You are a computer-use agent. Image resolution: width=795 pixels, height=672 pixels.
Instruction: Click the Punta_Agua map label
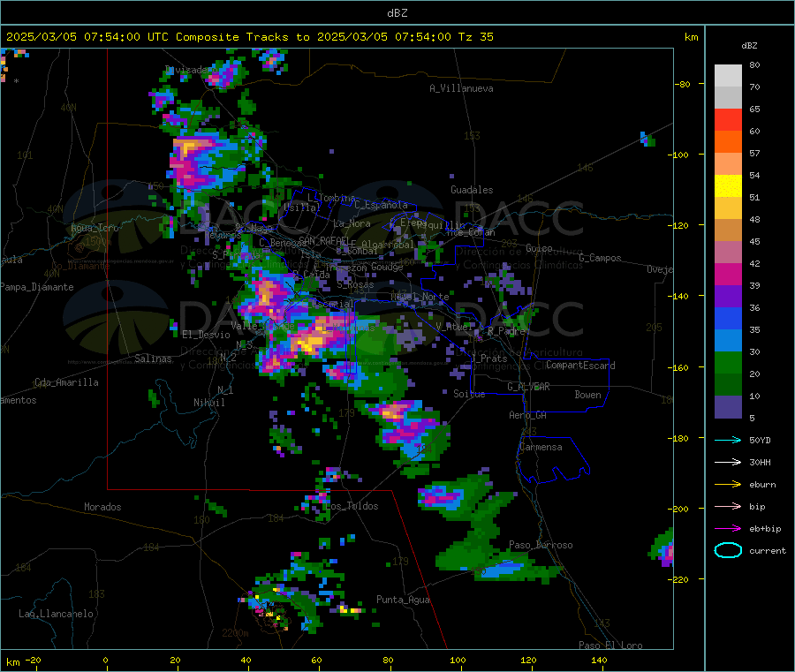[403, 600]
